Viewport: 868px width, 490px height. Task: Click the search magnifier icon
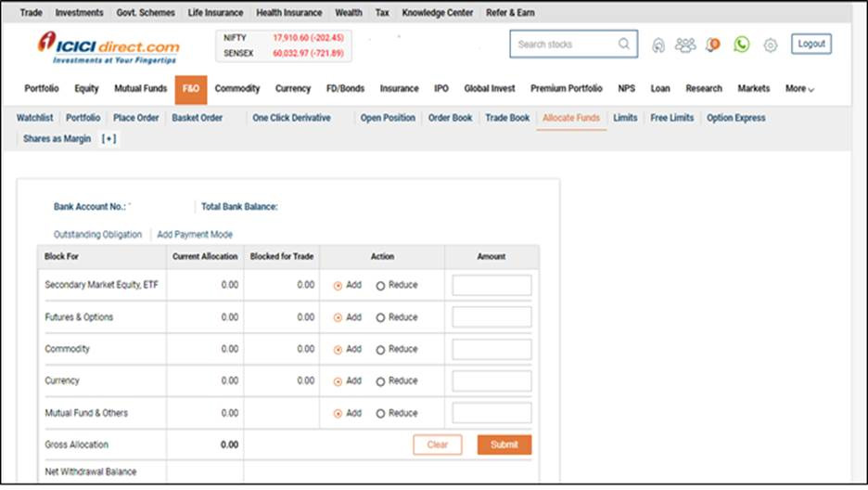pyautogui.click(x=624, y=44)
